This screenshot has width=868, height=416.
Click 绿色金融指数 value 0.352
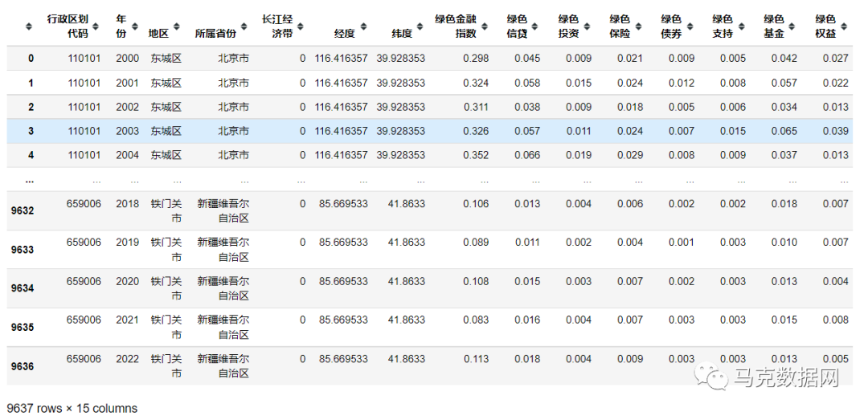(x=476, y=156)
